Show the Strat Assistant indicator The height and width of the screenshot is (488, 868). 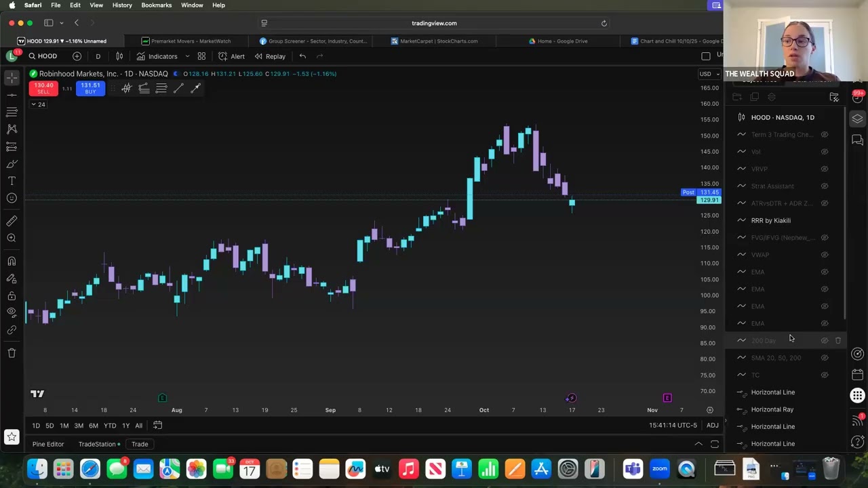(x=825, y=186)
